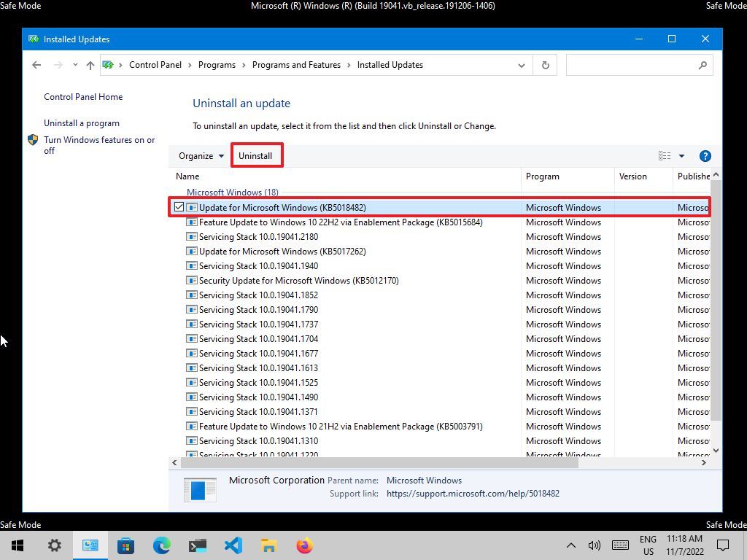Click the Up one level arrow
The image size is (747, 560).
click(x=89, y=65)
